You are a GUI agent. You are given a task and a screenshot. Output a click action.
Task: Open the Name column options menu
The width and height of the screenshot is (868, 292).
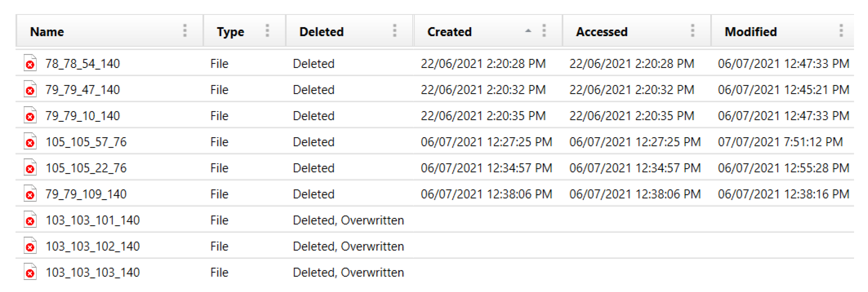(185, 31)
